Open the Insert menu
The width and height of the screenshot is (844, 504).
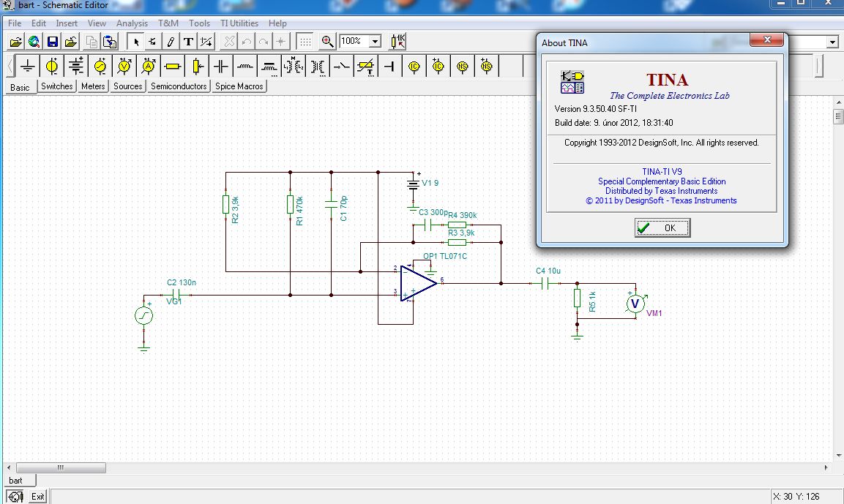(67, 23)
